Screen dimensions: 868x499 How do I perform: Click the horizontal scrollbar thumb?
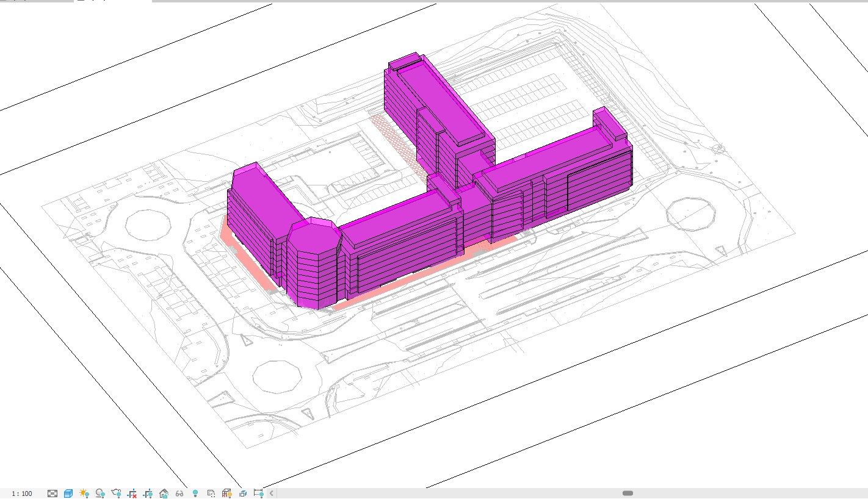click(x=627, y=494)
